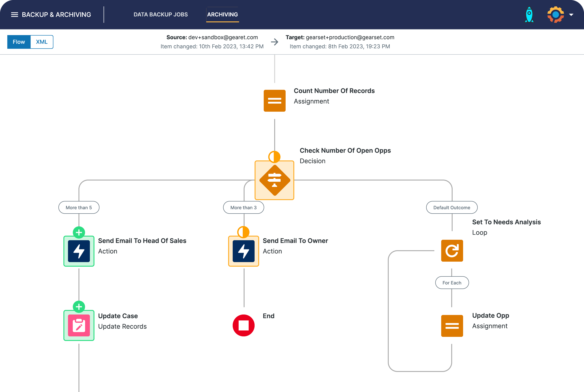Click the orange change badge on Send Email To Owner
The width and height of the screenshot is (584, 392).
pos(243,232)
